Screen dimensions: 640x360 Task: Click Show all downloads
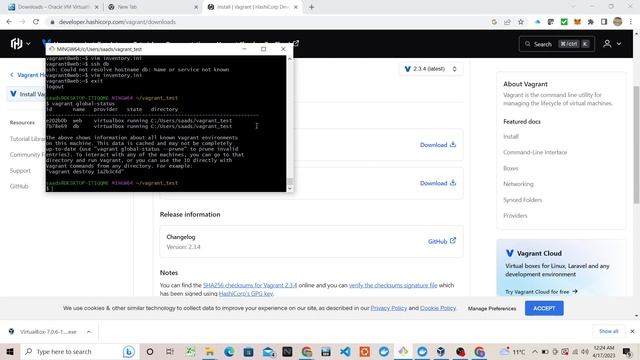[x=609, y=331]
